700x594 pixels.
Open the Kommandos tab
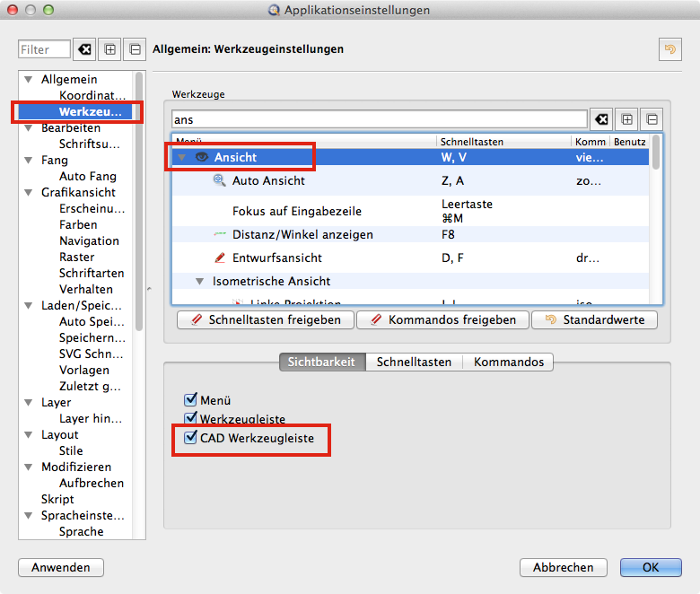tap(508, 363)
